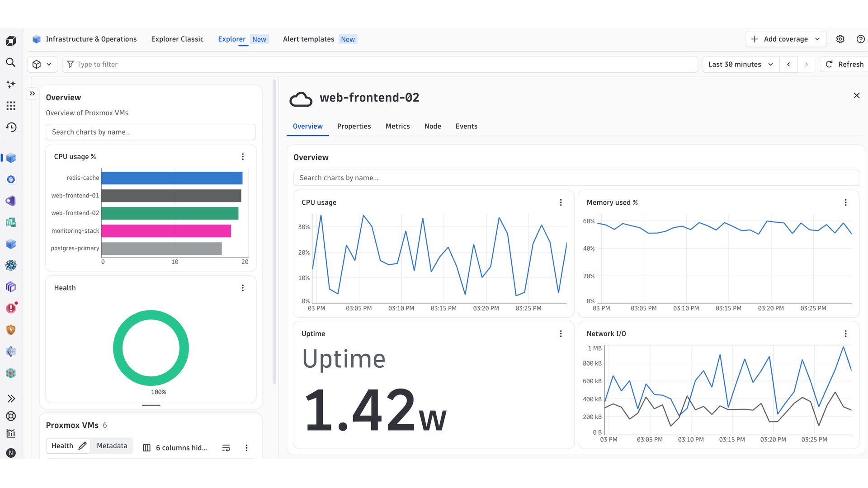
Task: Switch to the Node tab
Action: point(433,127)
